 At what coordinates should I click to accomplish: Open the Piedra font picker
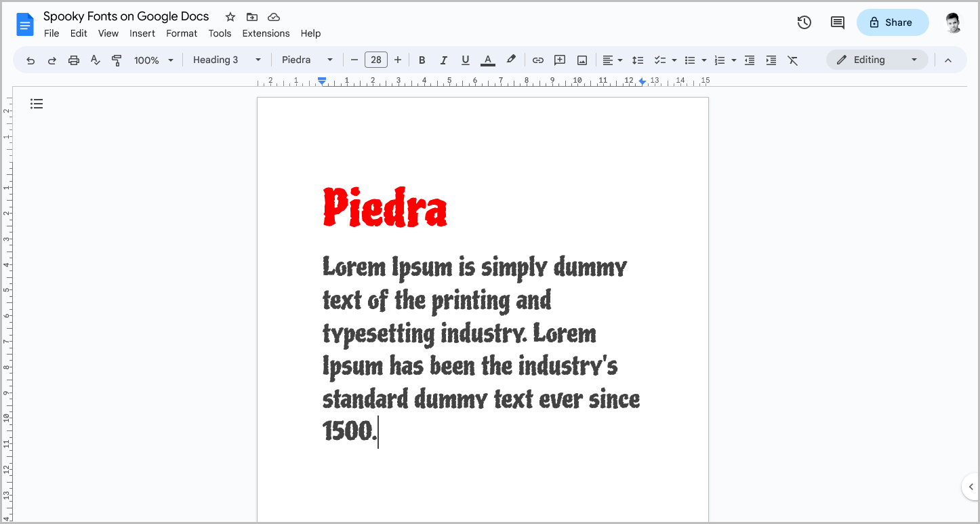[x=306, y=60]
